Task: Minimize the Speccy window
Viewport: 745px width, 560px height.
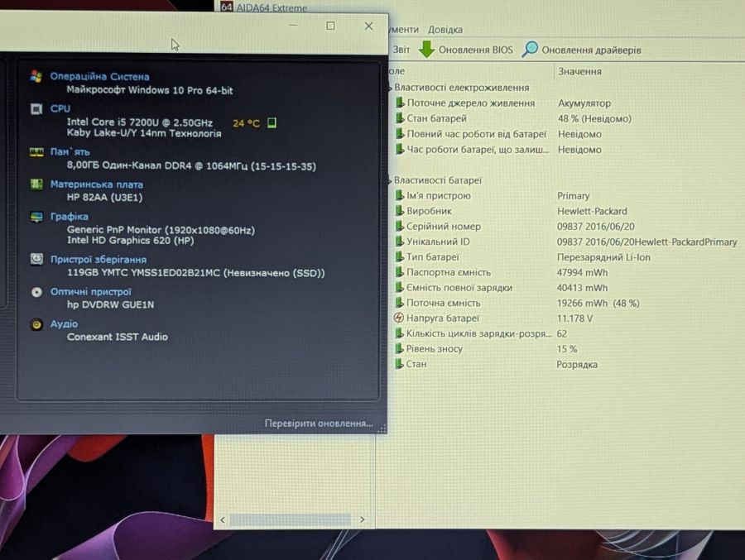Action: point(293,25)
